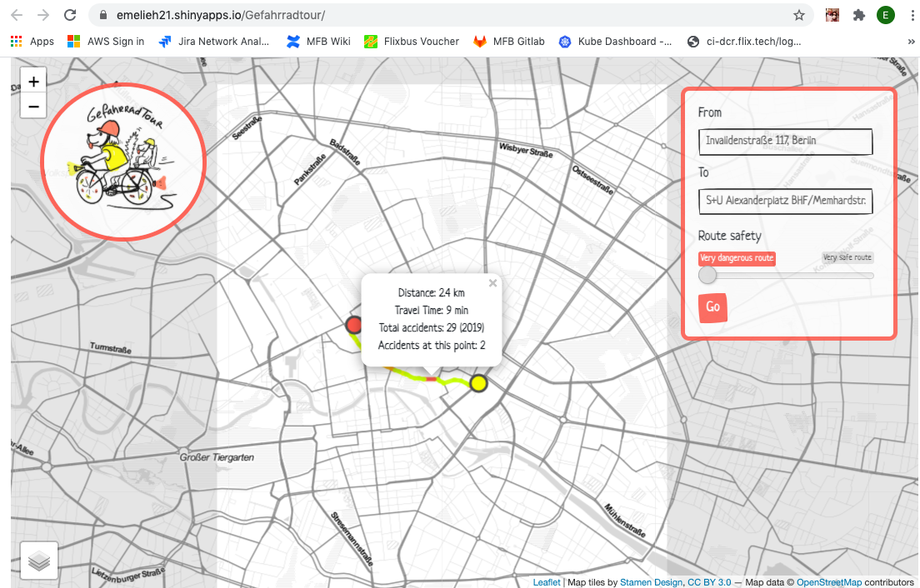Image resolution: width=920 pixels, height=588 pixels.
Task: Close the route info popup
Action: click(492, 283)
